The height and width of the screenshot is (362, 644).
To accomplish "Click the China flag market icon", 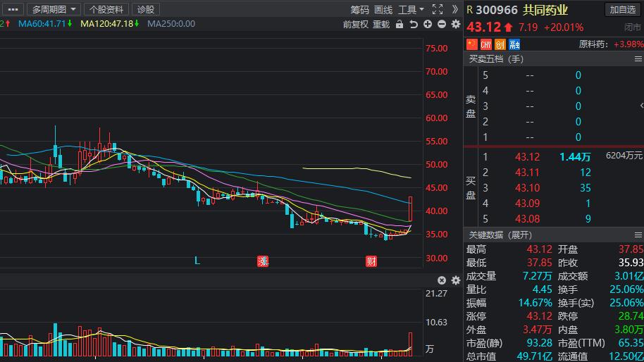I will [472, 44].
